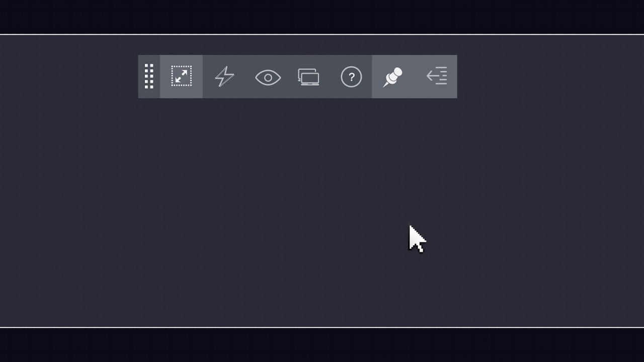Activate the lightning bolt quick action
The width and height of the screenshot is (644, 362).
(224, 76)
